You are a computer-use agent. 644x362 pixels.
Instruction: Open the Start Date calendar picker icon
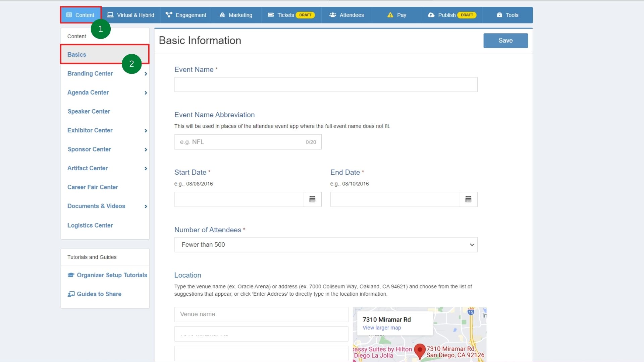click(312, 199)
